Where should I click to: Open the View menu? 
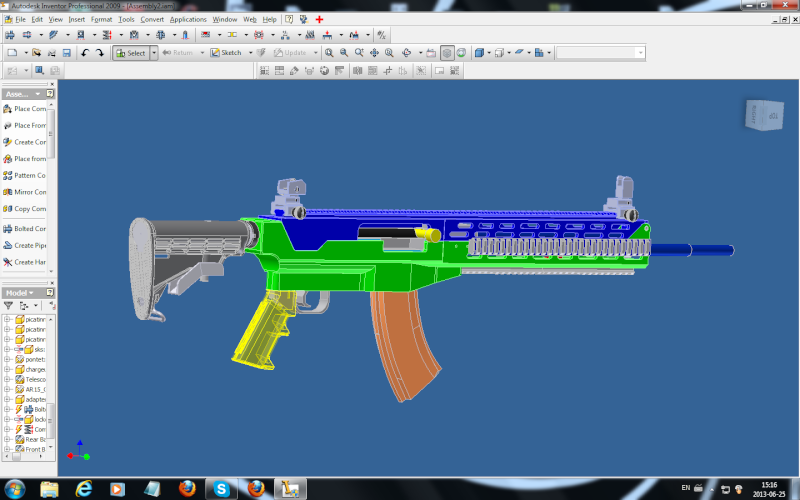(x=56, y=19)
